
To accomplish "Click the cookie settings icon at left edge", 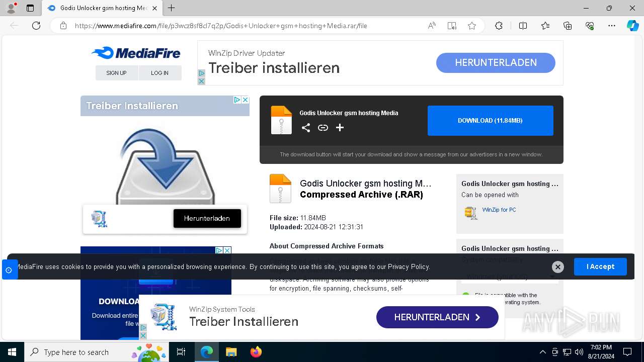I will point(9,270).
